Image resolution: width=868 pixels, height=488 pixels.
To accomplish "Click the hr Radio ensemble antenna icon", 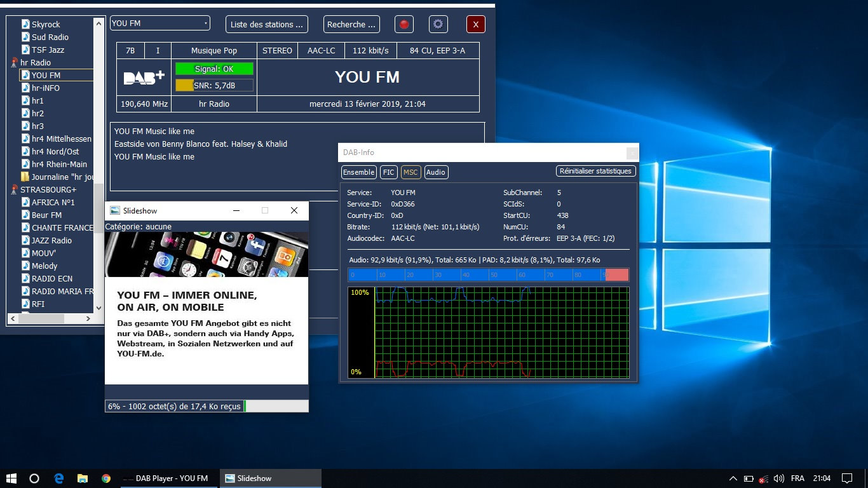I will point(14,62).
